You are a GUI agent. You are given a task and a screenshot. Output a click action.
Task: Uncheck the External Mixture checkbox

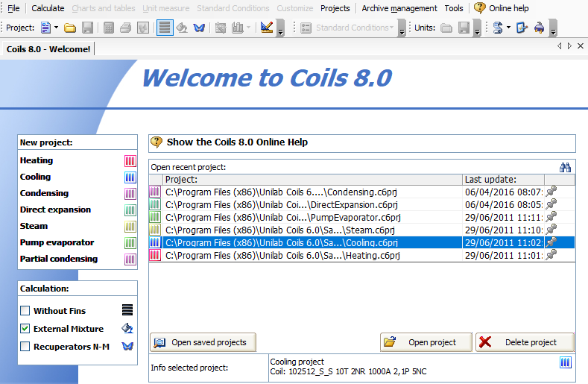click(x=25, y=329)
